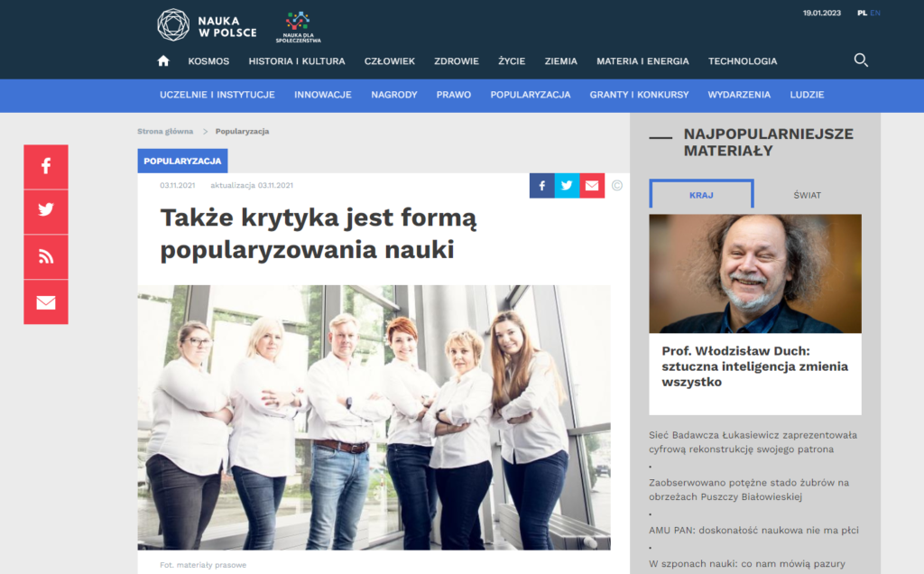924x574 pixels.
Task: Switch to the ŚWIAT tab
Action: [x=808, y=195]
